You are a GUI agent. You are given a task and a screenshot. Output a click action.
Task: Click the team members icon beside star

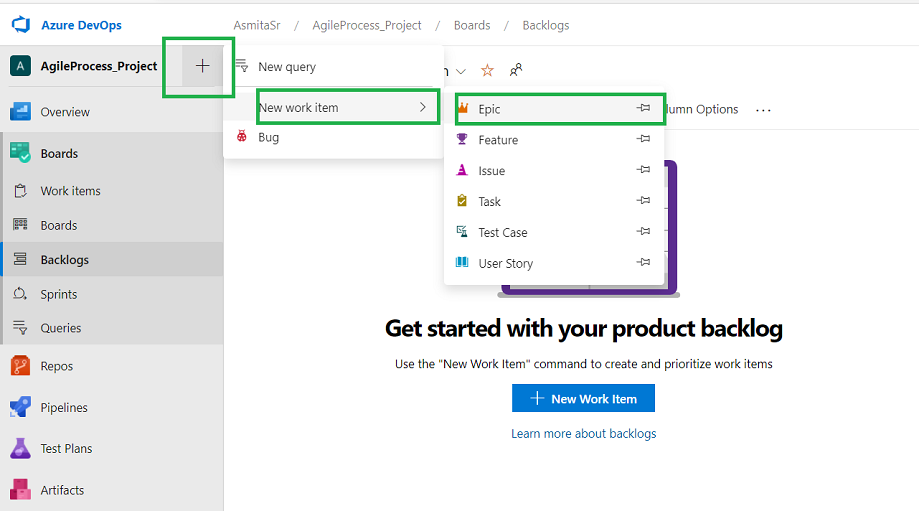click(x=516, y=70)
